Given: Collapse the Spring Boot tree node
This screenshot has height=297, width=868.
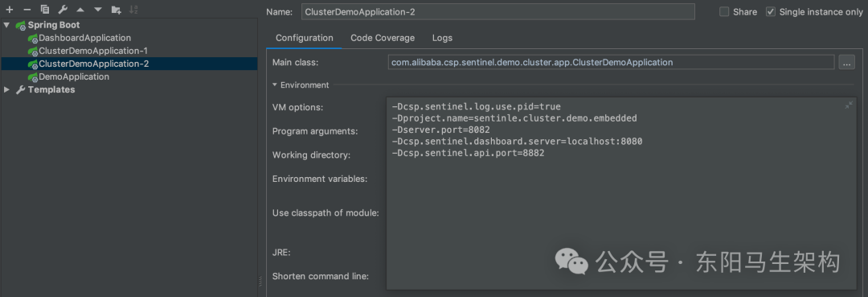Looking at the screenshot, I should point(6,25).
